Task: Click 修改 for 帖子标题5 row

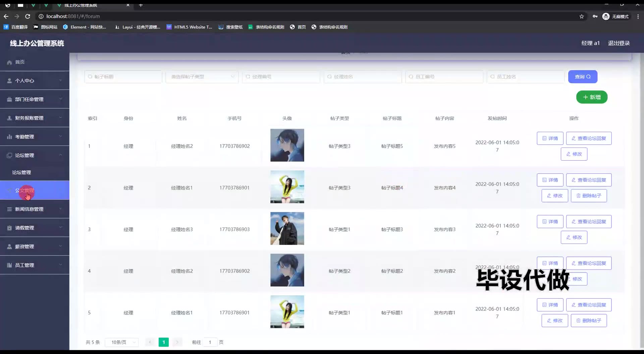Action: tap(574, 154)
